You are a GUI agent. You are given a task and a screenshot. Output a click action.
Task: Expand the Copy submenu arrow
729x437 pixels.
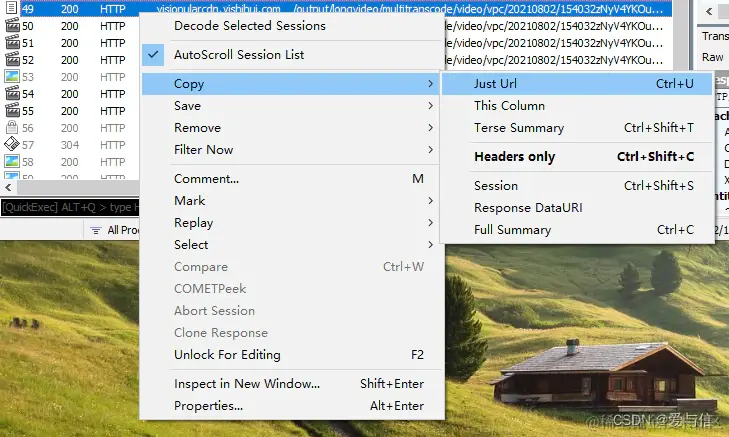[431, 84]
